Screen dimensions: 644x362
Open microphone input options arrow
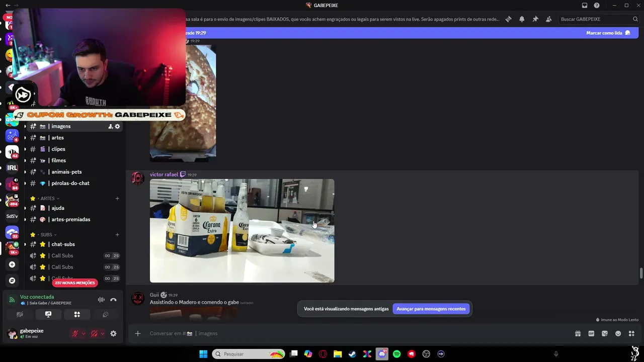click(83, 333)
